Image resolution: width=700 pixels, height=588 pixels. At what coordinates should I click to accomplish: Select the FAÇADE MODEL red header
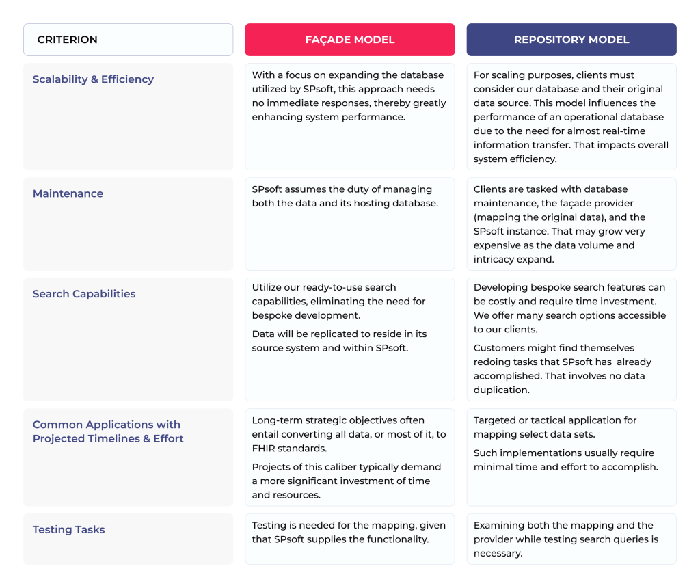pos(349,40)
